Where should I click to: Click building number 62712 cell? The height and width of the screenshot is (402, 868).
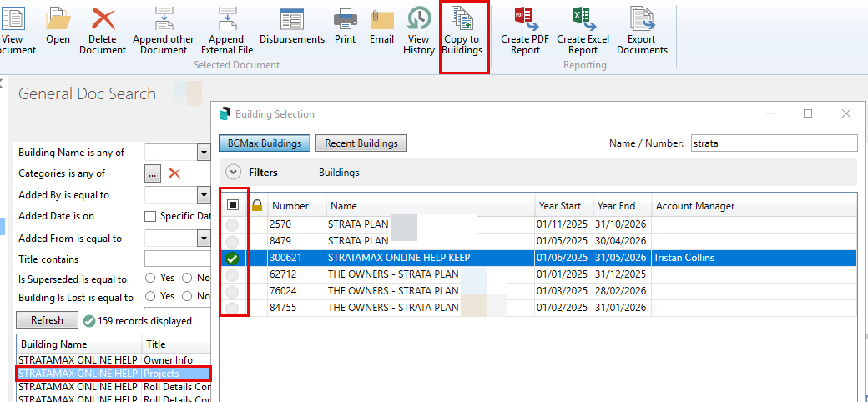tap(297, 274)
